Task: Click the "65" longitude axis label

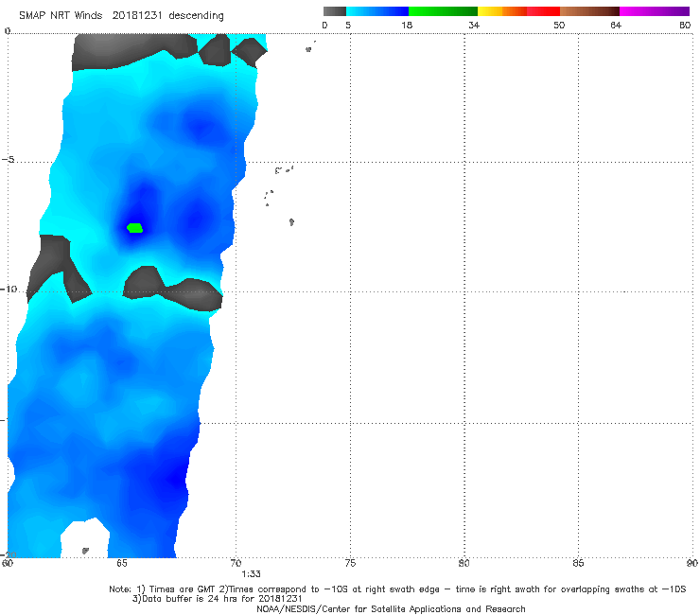Action: pos(122,563)
